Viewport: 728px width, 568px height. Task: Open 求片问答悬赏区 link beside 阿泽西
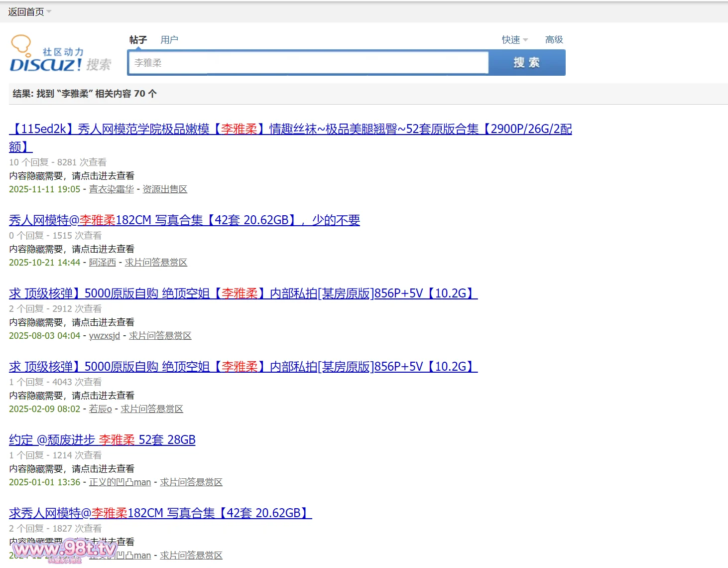click(156, 263)
